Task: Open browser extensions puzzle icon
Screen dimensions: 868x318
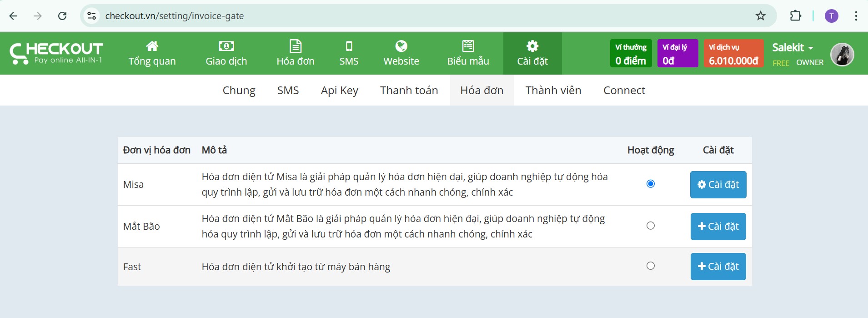Action: coord(795,16)
